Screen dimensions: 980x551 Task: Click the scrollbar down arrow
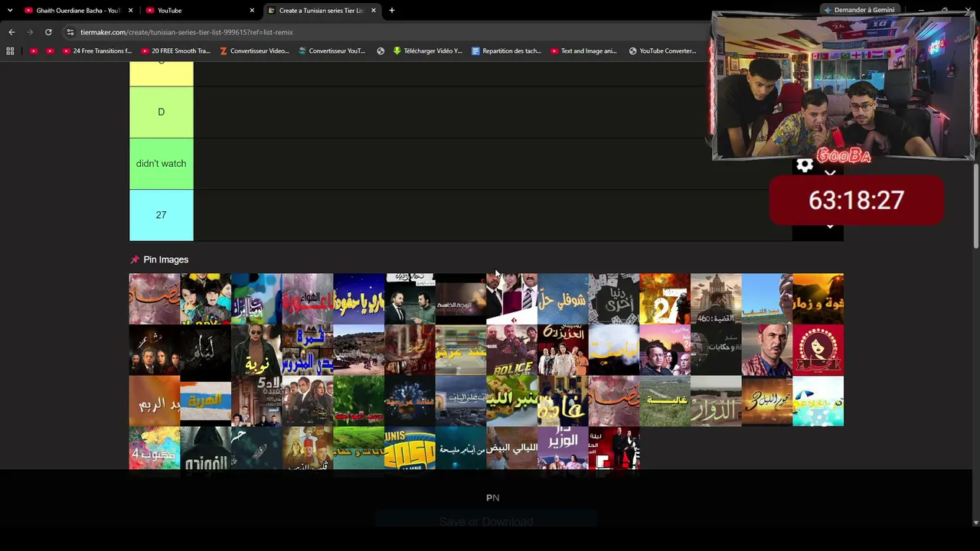click(x=975, y=523)
